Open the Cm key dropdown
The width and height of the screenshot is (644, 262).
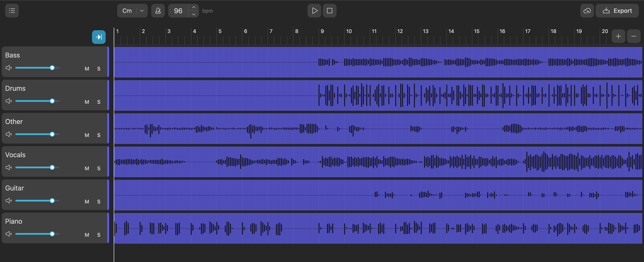[142, 11]
